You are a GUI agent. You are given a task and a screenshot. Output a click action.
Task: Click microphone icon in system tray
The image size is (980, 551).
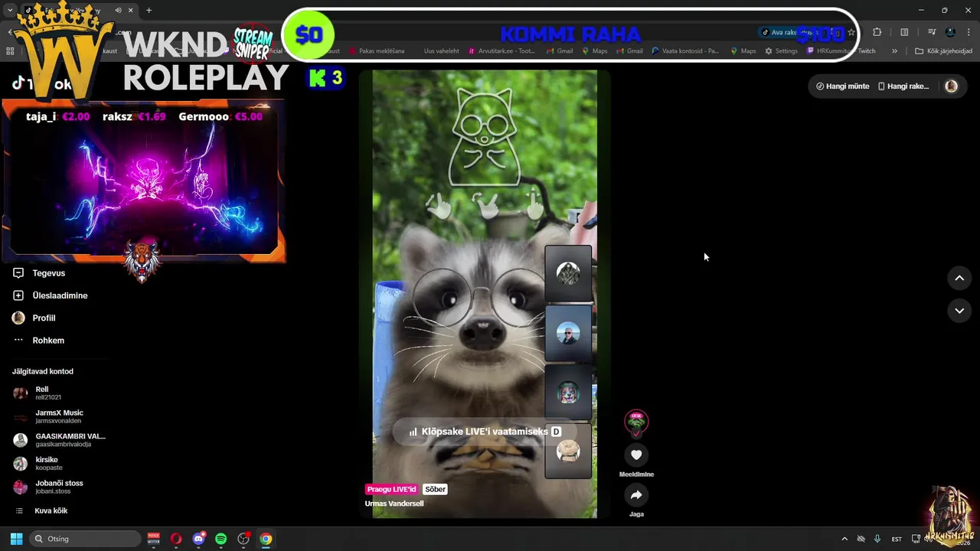click(877, 539)
